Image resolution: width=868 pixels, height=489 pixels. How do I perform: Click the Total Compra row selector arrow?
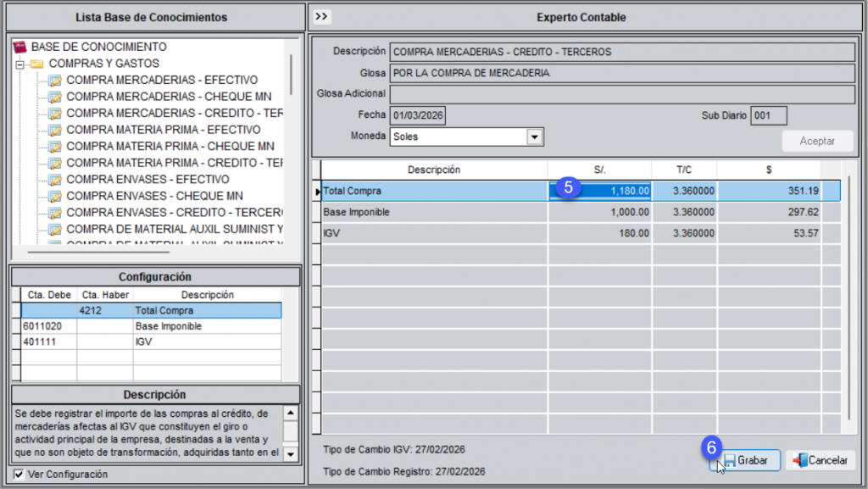tap(317, 192)
